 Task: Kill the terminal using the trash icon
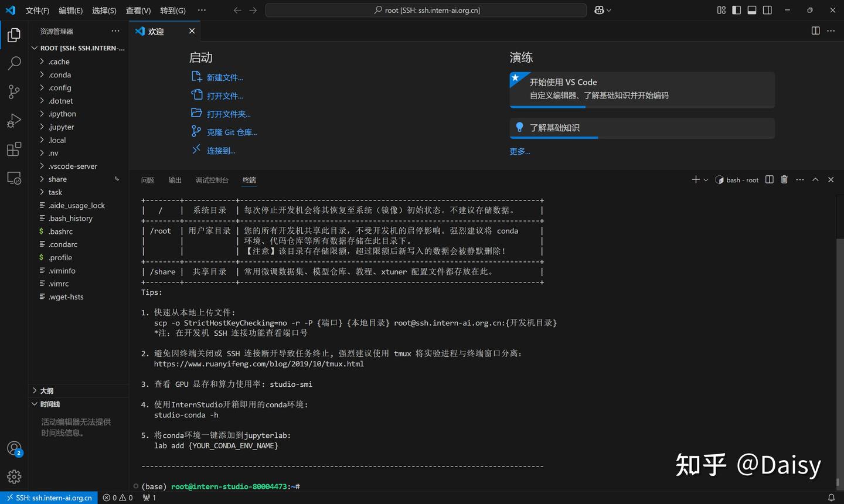point(784,180)
